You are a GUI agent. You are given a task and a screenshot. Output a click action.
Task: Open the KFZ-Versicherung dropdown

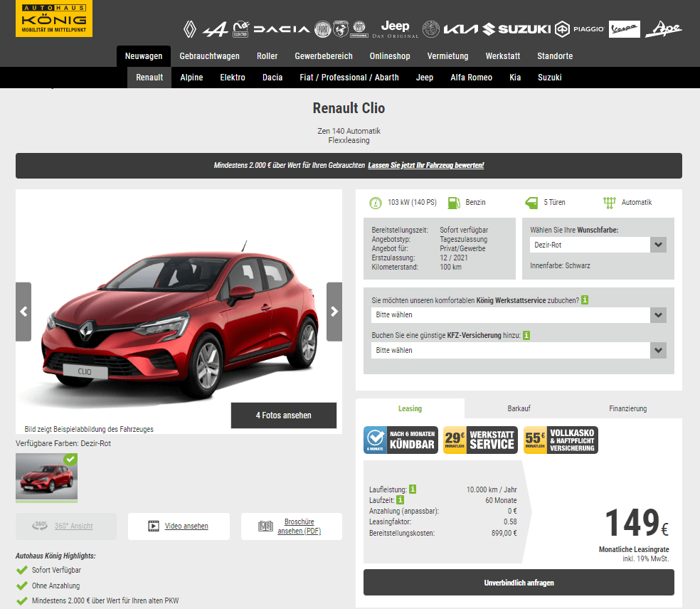(x=519, y=351)
